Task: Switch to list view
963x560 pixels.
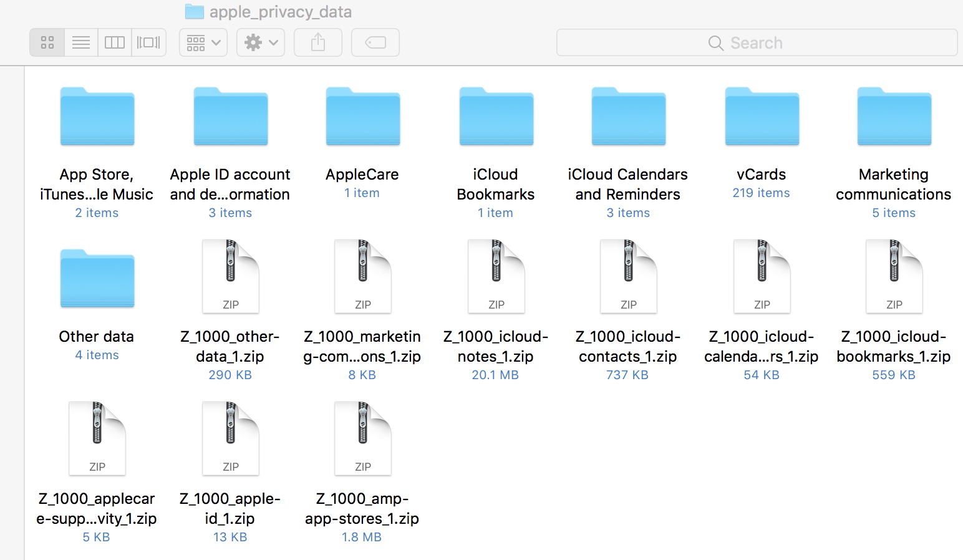Action: 81,42
